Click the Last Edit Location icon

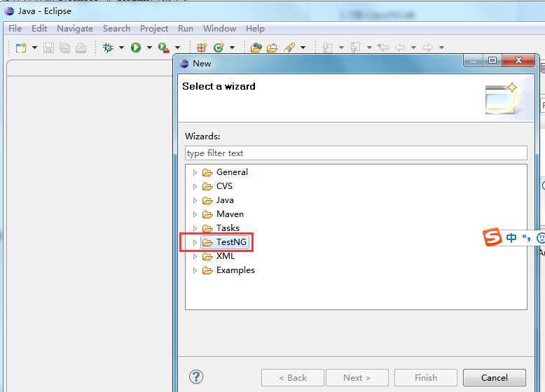click(383, 48)
